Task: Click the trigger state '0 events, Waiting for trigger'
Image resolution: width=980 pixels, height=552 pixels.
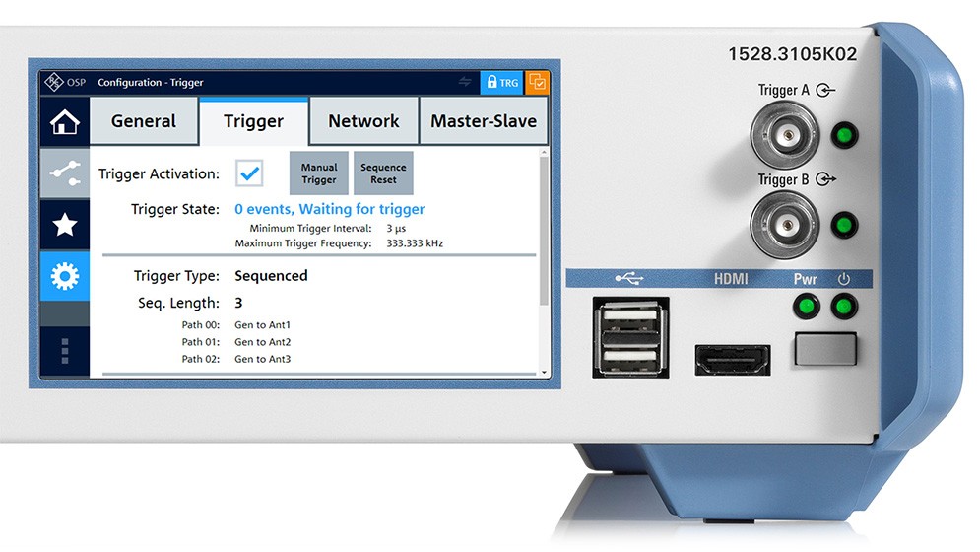Action: coord(329,209)
